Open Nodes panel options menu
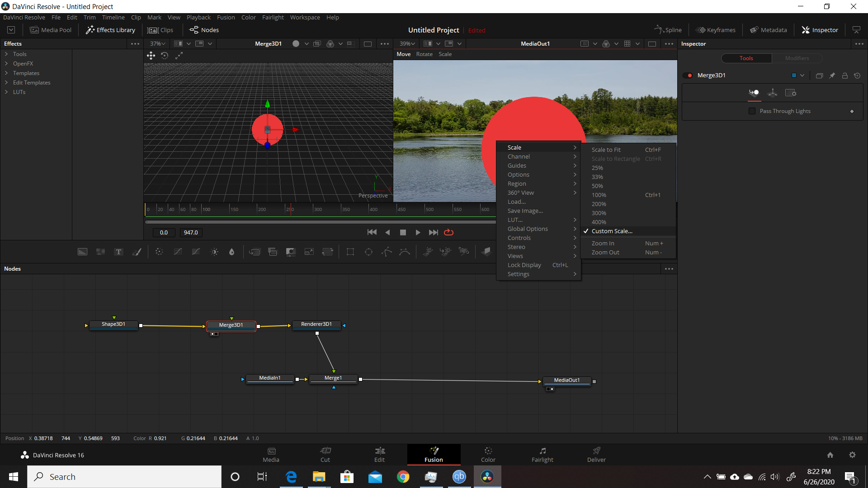The width and height of the screenshot is (868, 488). (x=669, y=269)
